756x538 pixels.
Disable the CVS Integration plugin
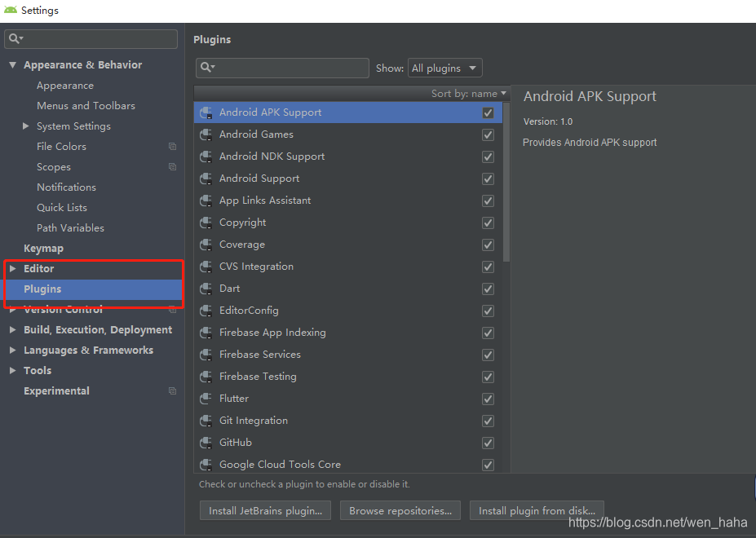488,267
